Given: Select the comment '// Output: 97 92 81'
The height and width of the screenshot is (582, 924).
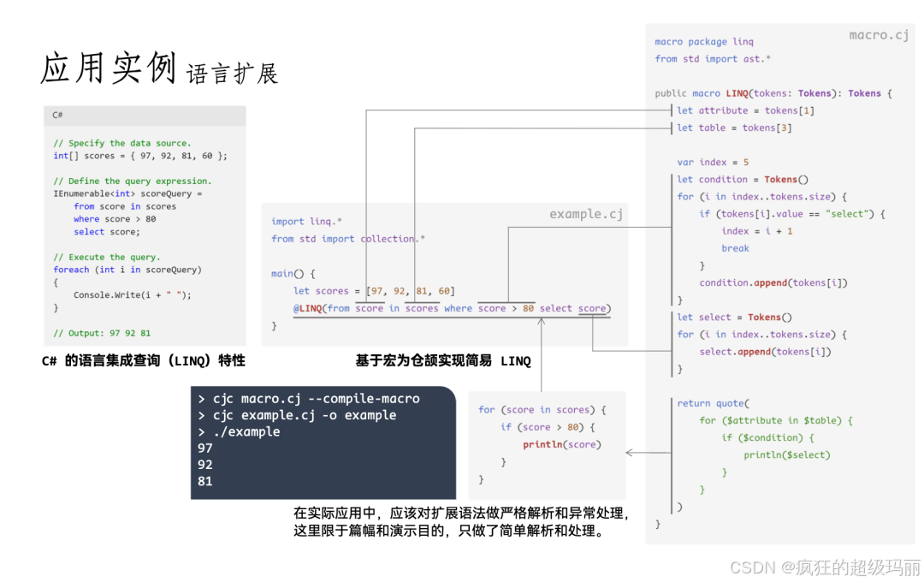Looking at the screenshot, I should 102,333.
